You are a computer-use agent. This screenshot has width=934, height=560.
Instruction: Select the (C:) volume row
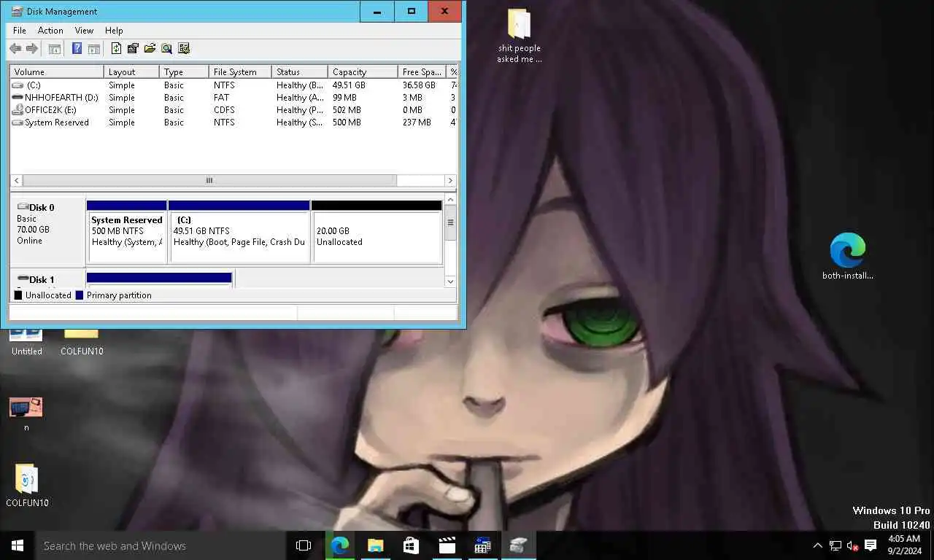coord(233,85)
